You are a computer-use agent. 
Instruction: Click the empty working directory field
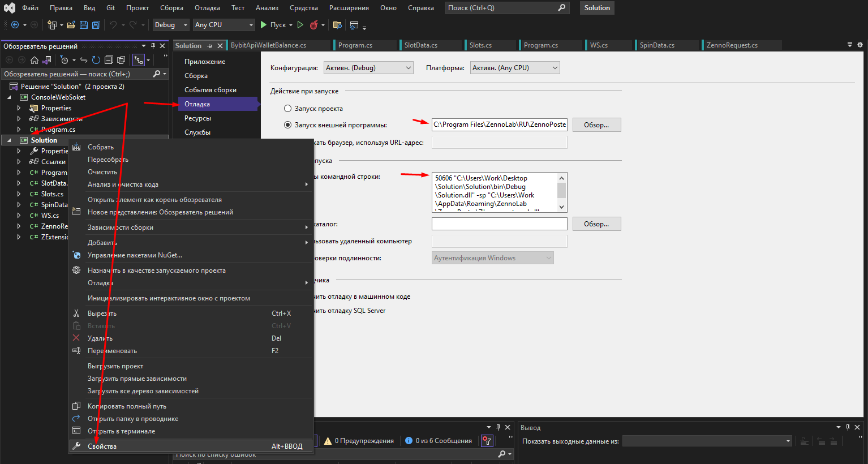(x=500, y=224)
